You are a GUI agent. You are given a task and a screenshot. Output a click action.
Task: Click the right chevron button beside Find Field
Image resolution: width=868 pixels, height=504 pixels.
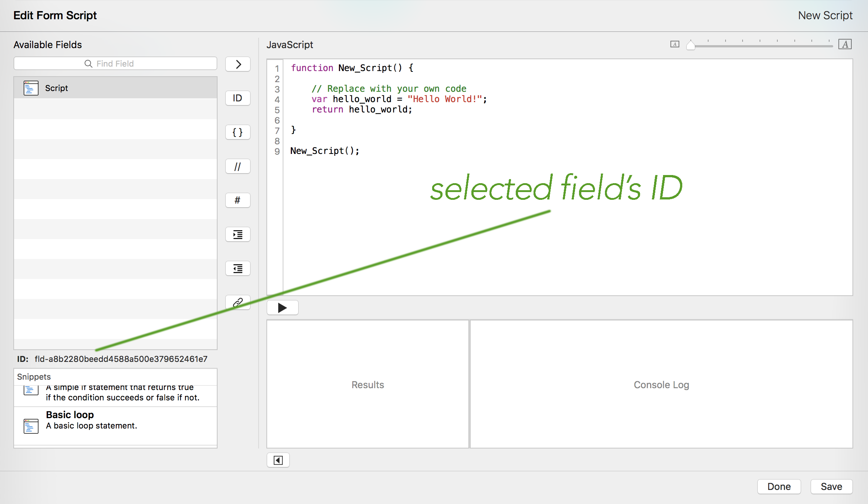click(238, 64)
